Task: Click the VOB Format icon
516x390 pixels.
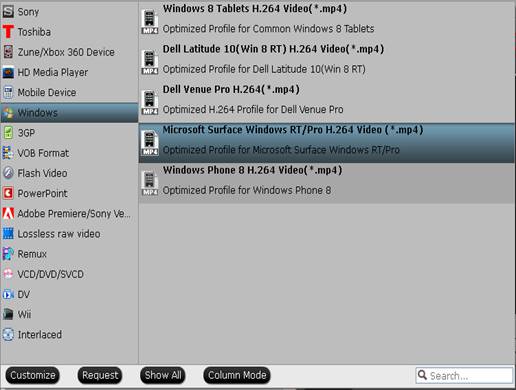Action: tap(8, 153)
